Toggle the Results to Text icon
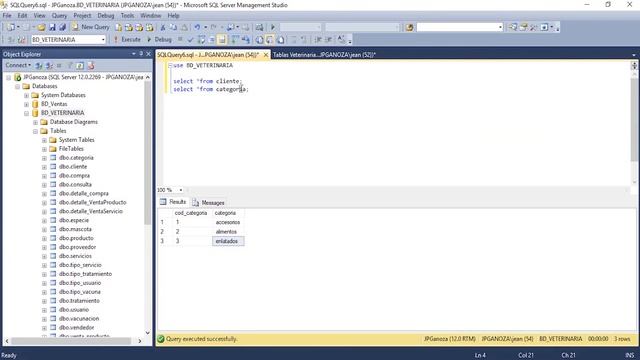The width and height of the screenshot is (640, 360). tap(260, 40)
